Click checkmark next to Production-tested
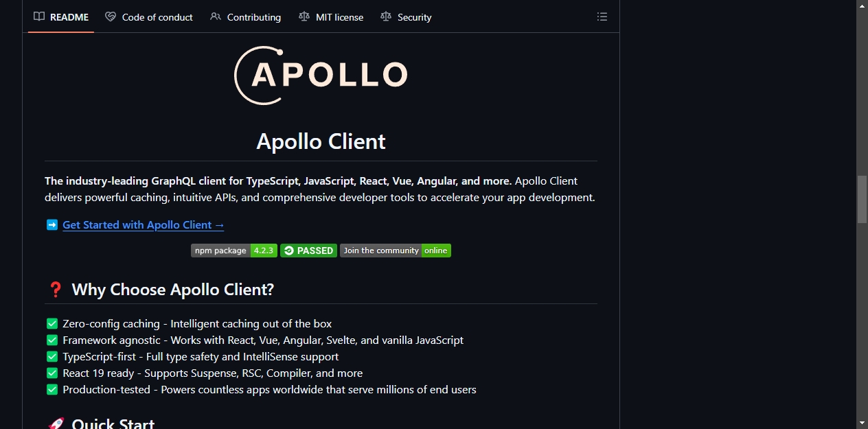 [52, 389]
